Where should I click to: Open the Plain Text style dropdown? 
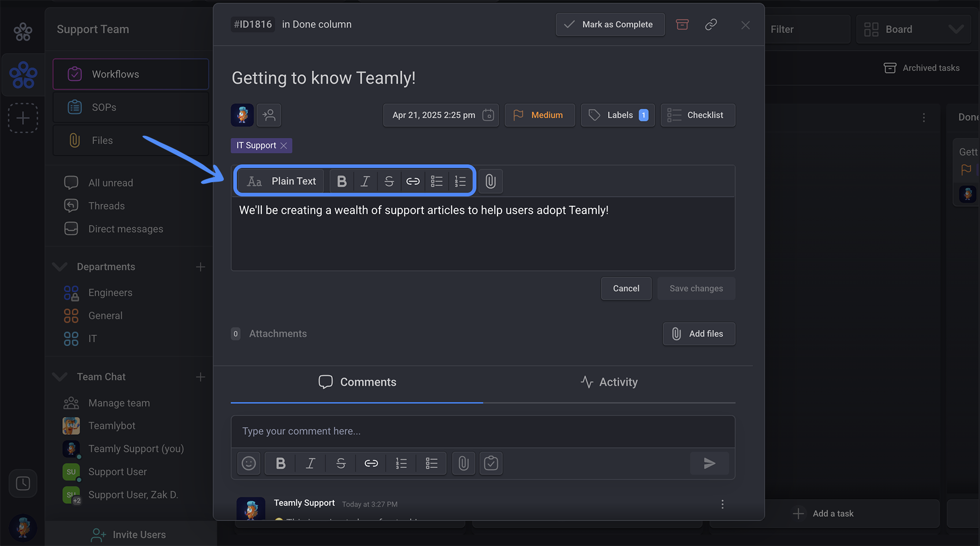point(281,181)
